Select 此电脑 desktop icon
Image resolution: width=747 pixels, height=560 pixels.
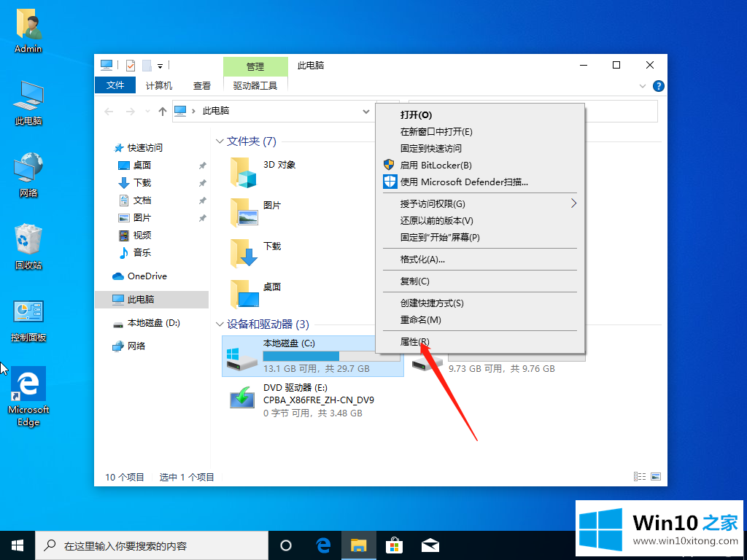pyautogui.click(x=28, y=103)
